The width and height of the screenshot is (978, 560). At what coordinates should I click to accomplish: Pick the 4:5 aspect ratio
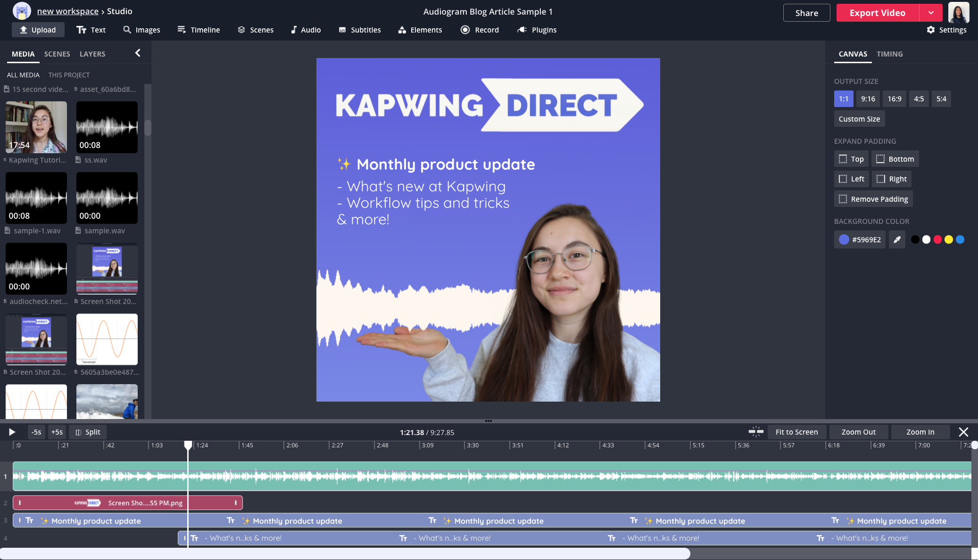(919, 99)
